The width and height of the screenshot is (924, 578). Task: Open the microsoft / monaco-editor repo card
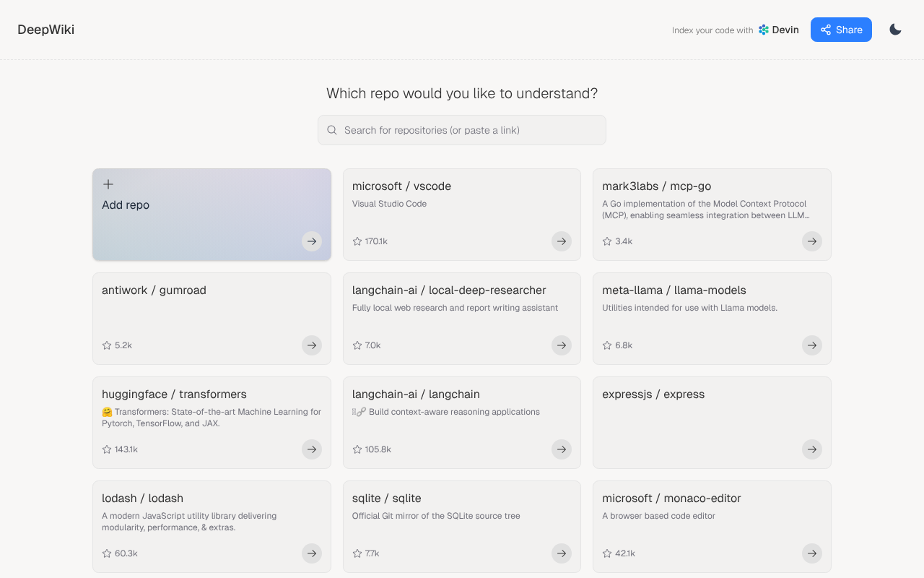711,526
